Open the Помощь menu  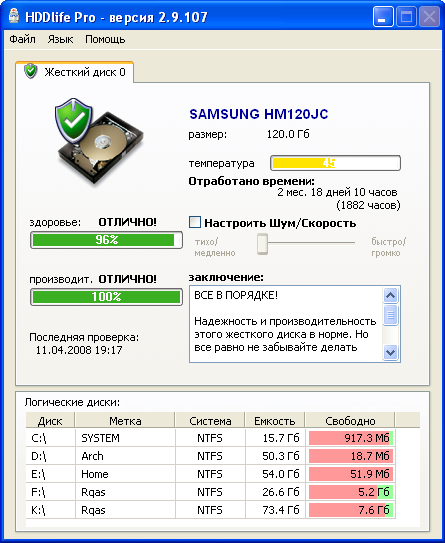point(105,39)
